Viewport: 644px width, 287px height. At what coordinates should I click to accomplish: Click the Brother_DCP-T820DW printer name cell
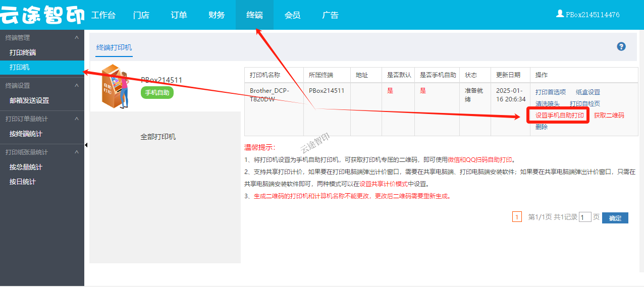(x=274, y=109)
